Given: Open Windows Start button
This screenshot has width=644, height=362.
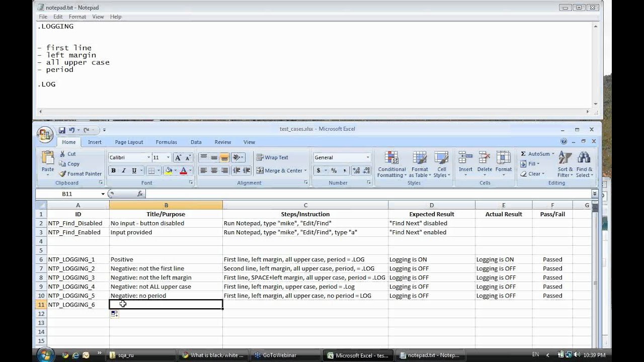Looking at the screenshot, I should (45, 355).
